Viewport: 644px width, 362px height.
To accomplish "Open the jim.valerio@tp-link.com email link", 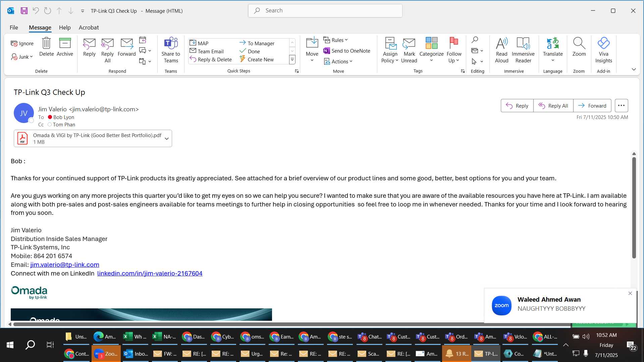I will pyautogui.click(x=65, y=265).
